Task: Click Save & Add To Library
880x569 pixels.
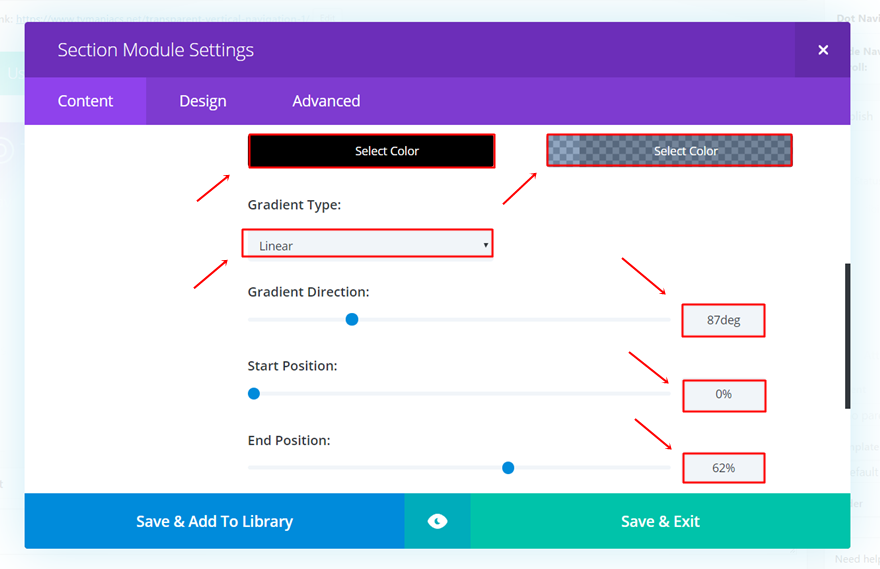Action: coord(214,521)
